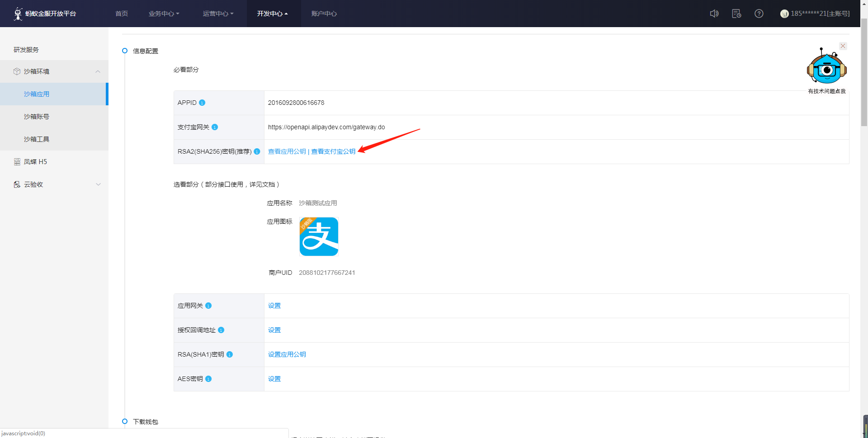Click the 凤蝶 H5 sidebar icon

(x=17, y=162)
